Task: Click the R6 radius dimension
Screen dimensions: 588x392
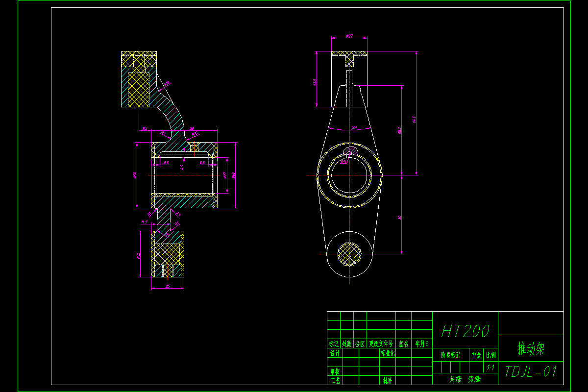Action: coord(163,133)
